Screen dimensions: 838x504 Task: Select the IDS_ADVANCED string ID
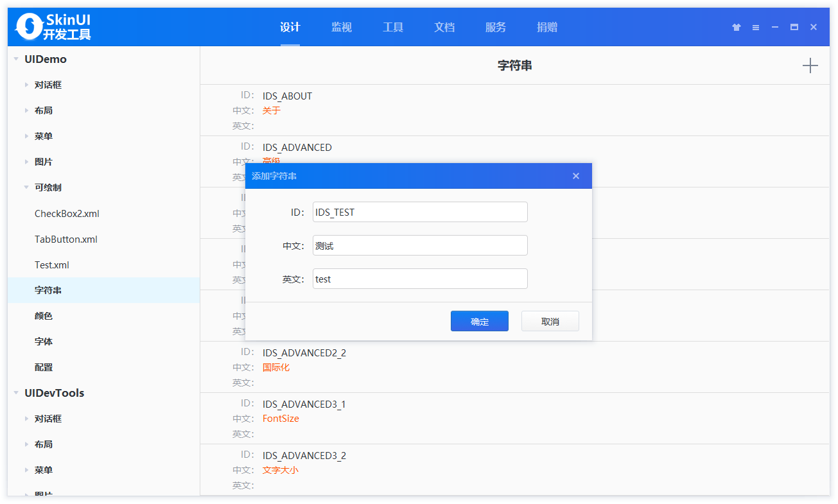(x=297, y=148)
